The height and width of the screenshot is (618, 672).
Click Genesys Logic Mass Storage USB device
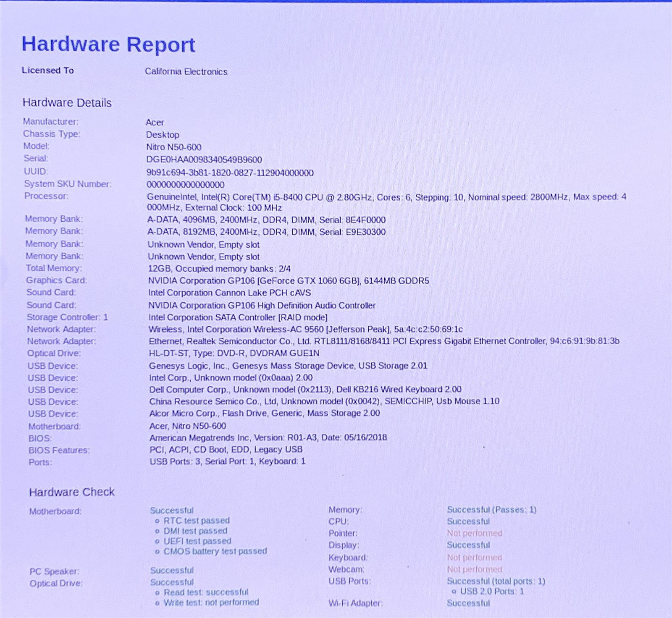288,365
